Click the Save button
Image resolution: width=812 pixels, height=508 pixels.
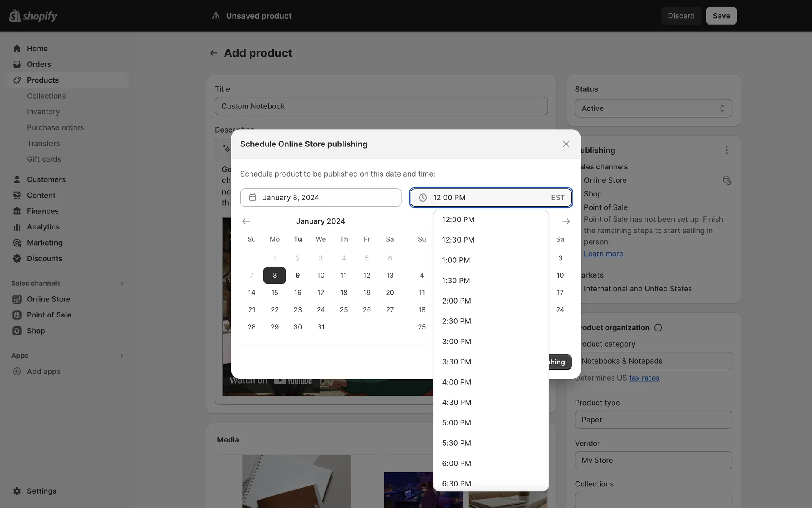click(721, 16)
